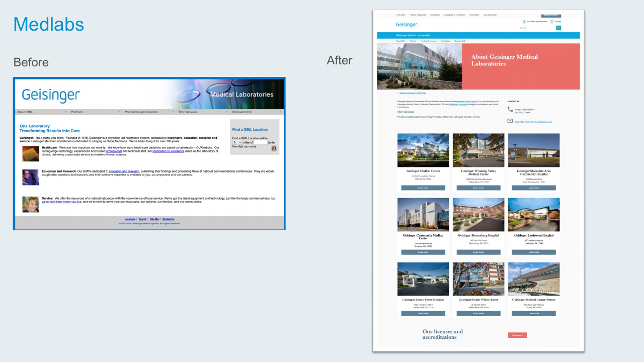The height and width of the screenshot is (362, 644).
Task: Click the large Geisinger logo in the Before page
Action: [50, 95]
